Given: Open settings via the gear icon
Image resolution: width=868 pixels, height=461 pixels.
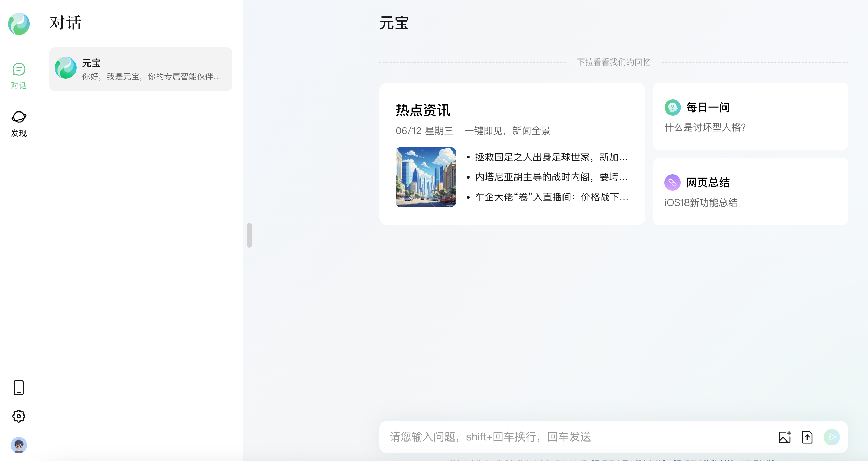Looking at the screenshot, I should pos(19,416).
